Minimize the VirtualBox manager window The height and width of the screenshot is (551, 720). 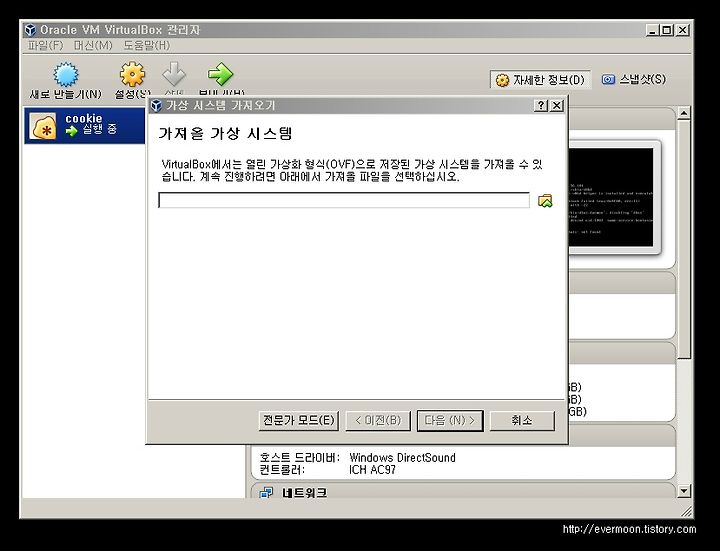652,30
